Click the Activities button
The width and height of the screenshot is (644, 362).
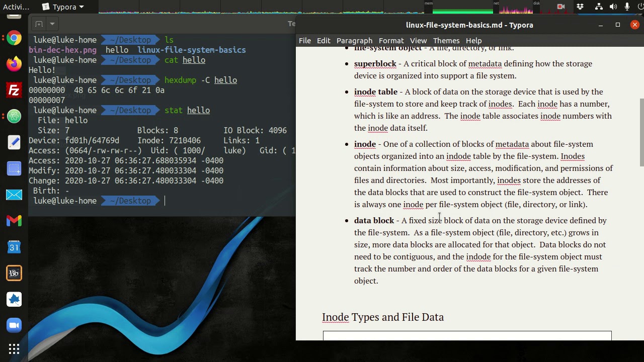click(x=16, y=7)
